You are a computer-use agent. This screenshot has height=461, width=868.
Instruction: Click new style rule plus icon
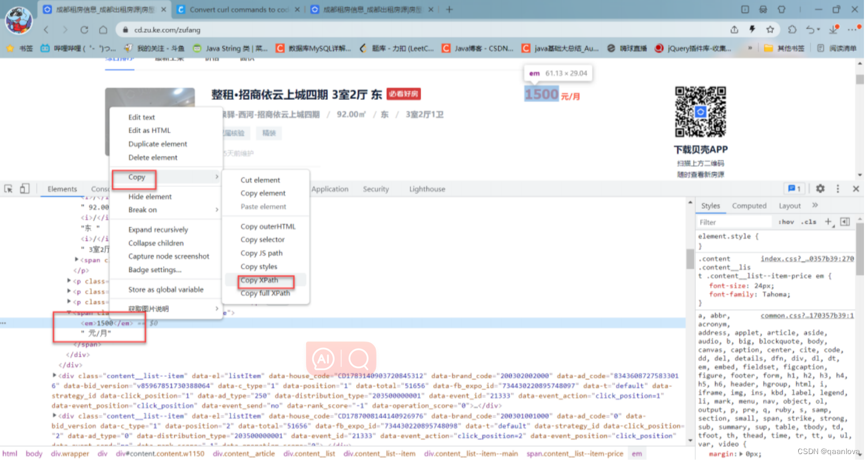(x=828, y=222)
